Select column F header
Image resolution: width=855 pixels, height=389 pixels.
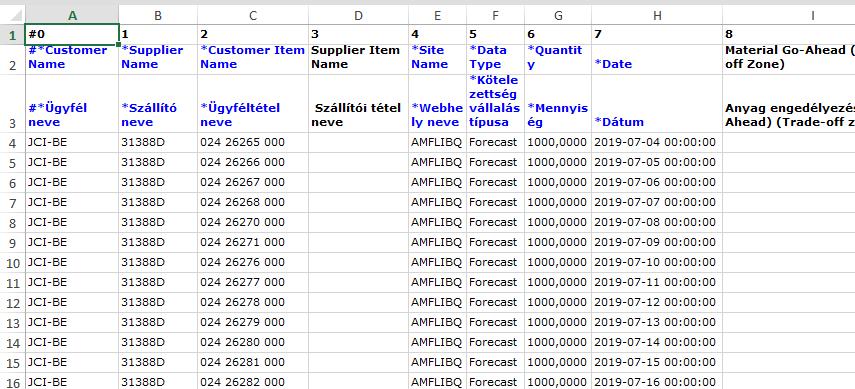pyautogui.click(x=496, y=15)
